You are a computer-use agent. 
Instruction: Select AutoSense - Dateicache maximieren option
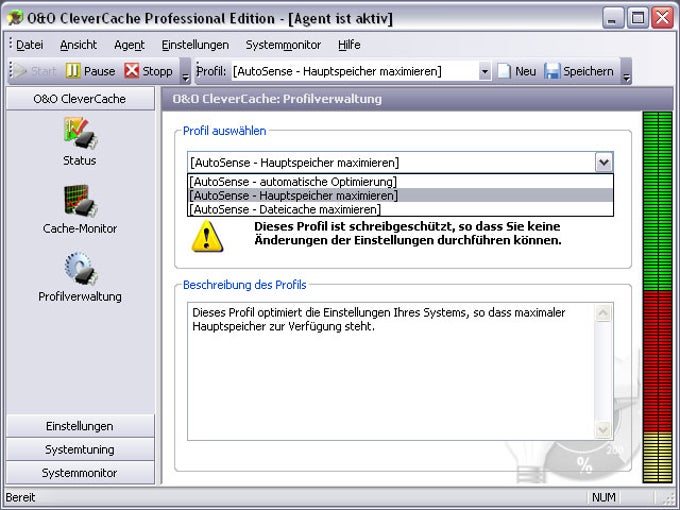(400, 209)
